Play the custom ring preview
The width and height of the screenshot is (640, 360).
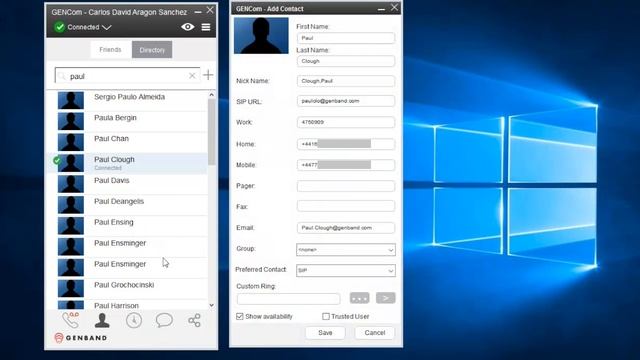[x=385, y=298]
